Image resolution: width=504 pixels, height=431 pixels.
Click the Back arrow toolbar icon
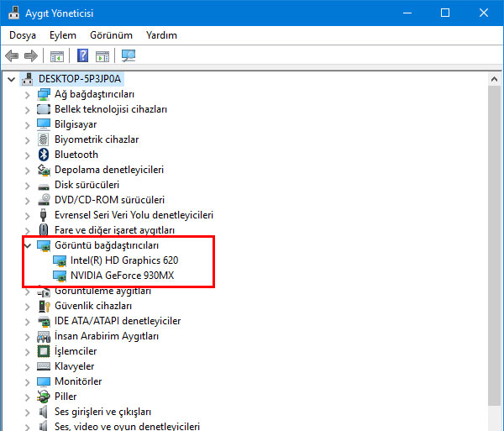12,56
